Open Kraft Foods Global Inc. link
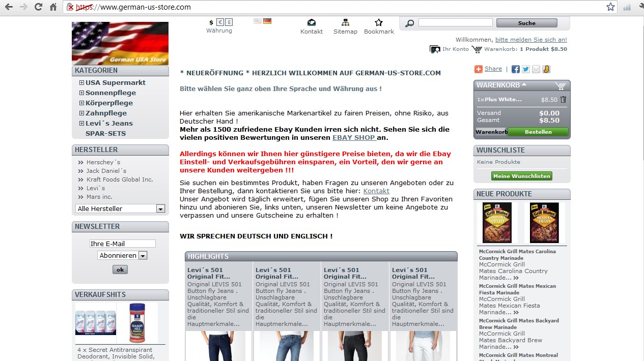The height and width of the screenshot is (361, 644). pyautogui.click(x=120, y=179)
